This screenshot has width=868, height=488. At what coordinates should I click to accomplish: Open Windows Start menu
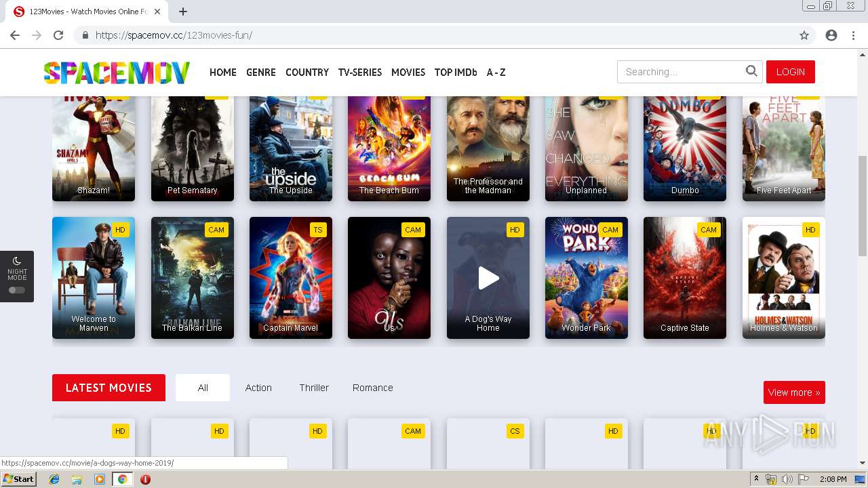coord(19,479)
